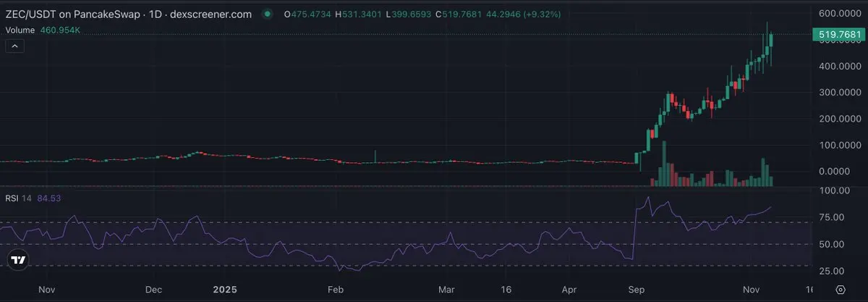868x302 pixels.
Task: Click the Feb label on time axis
Action: click(x=337, y=289)
